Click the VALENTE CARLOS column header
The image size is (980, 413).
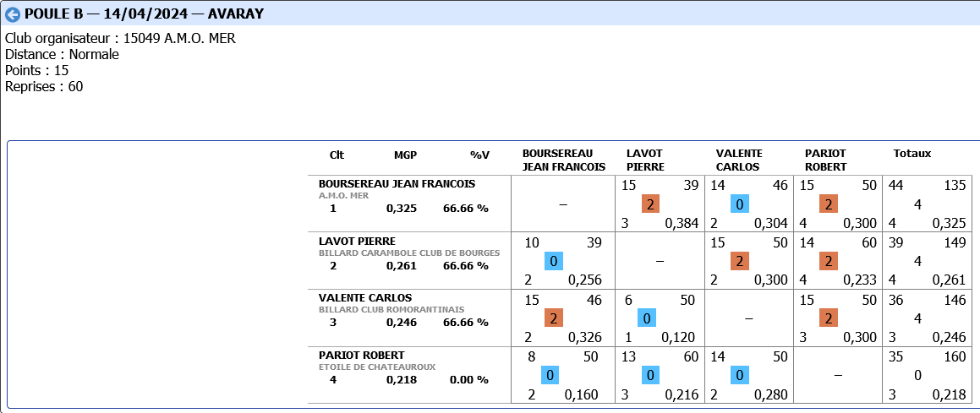(x=739, y=160)
